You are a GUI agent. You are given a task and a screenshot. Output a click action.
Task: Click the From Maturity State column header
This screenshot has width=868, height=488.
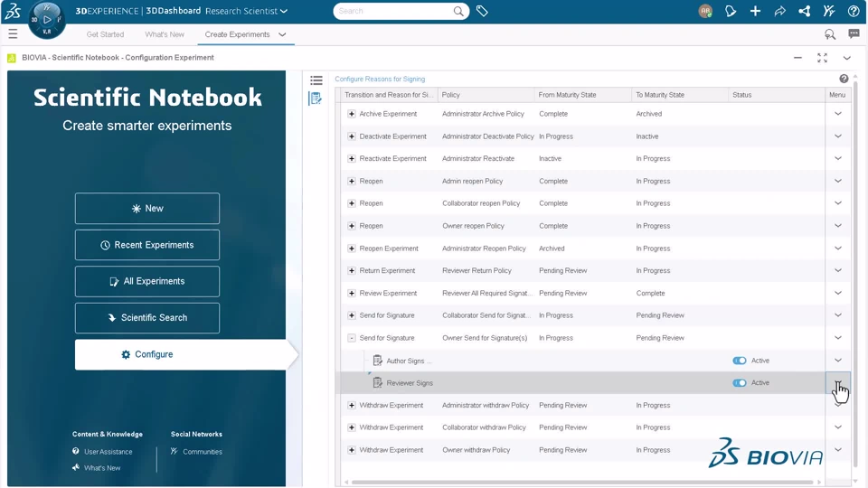(x=582, y=95)
